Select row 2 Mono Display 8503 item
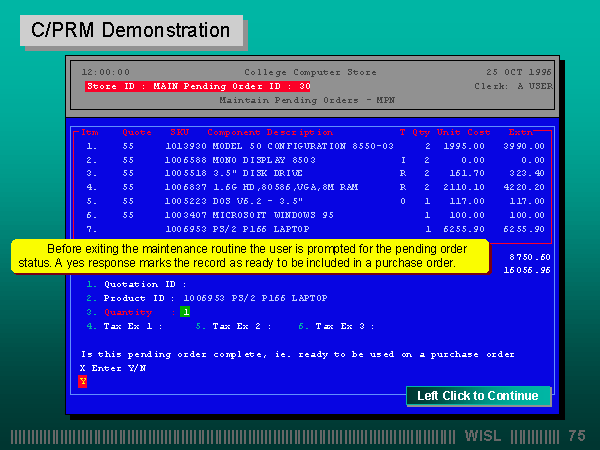 260,159
